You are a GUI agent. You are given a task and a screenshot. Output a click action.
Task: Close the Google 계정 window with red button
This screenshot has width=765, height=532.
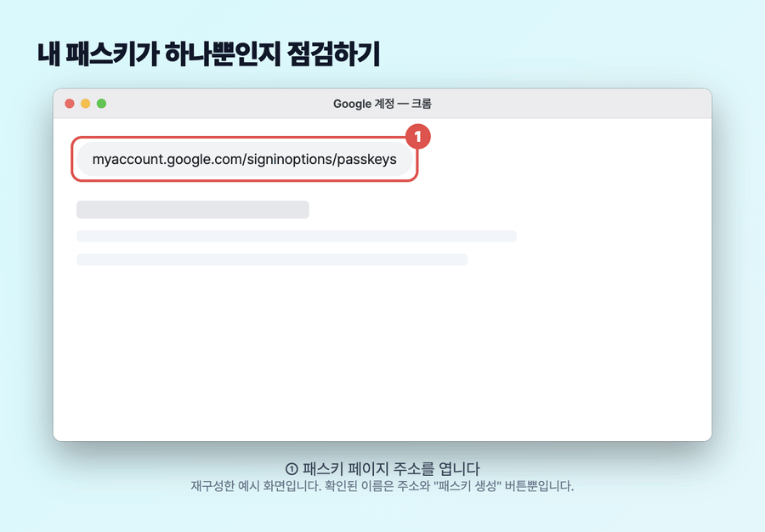pos(70,104)
